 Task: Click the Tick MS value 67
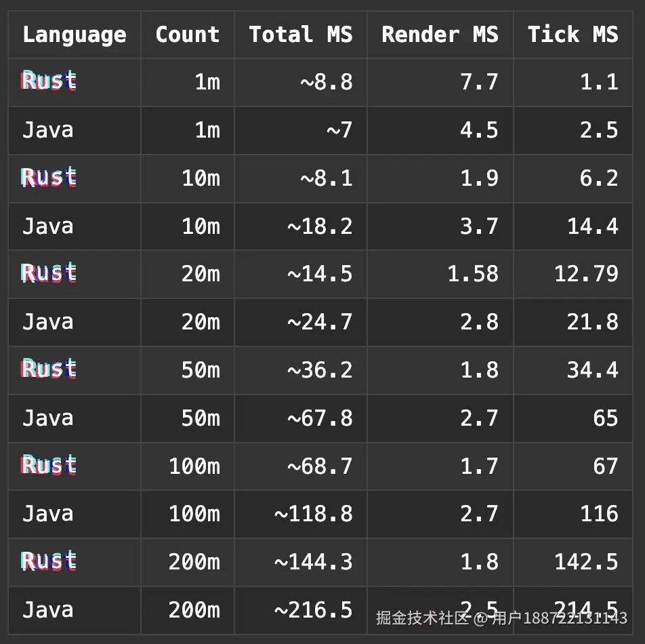tap(606, 466)
